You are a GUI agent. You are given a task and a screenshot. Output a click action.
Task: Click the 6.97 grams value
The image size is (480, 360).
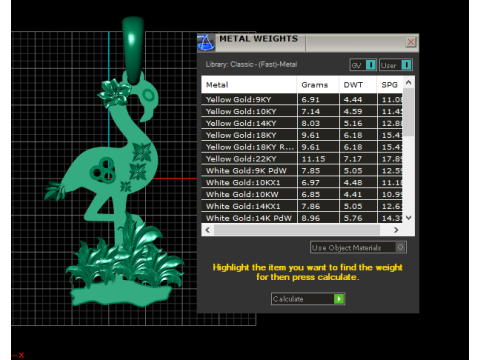310,183
